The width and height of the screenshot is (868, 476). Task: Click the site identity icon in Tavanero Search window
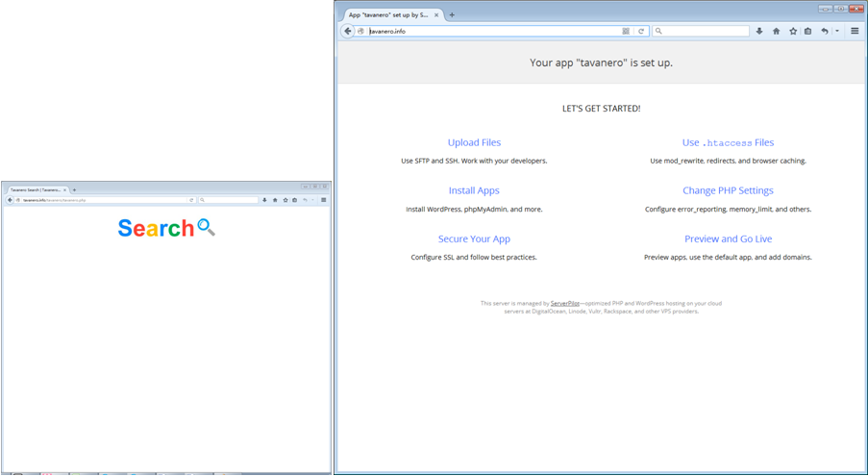pyautogui.click(x=17, y=200)
